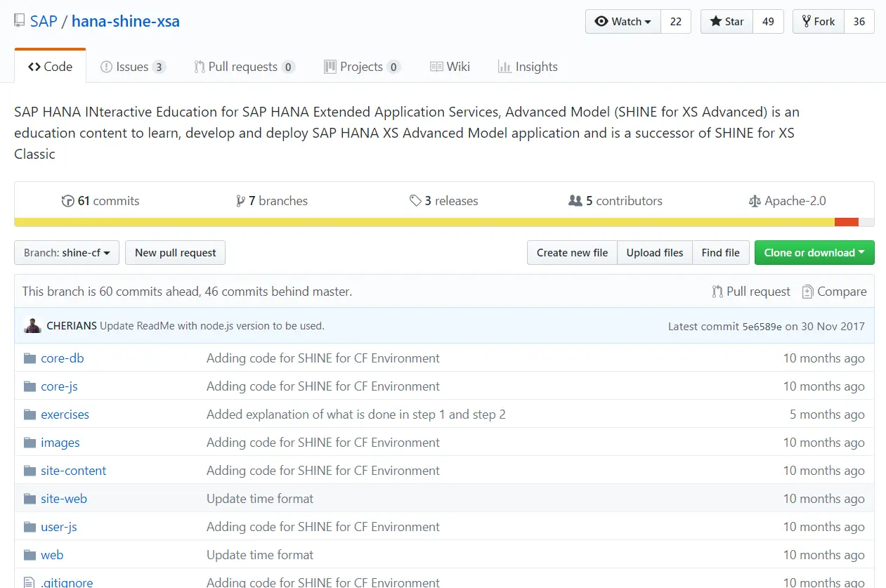Click the repository book icon beside SAP
Image resolution: width=886 pixels, height=588 pixels.
(20, 21)
